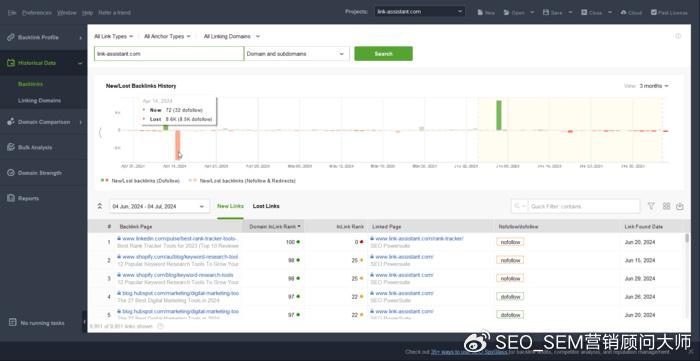700x361 pixels.
Task: Click the tall green bar in chart
Action: (499, 115)
